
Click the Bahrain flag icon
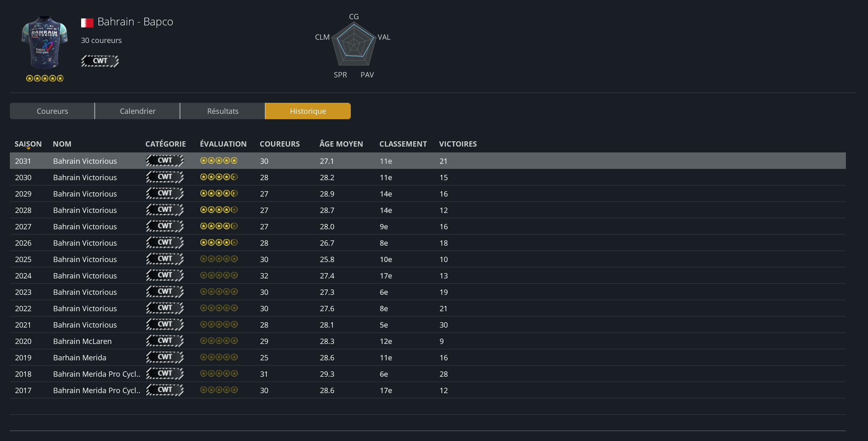point(87,23)
